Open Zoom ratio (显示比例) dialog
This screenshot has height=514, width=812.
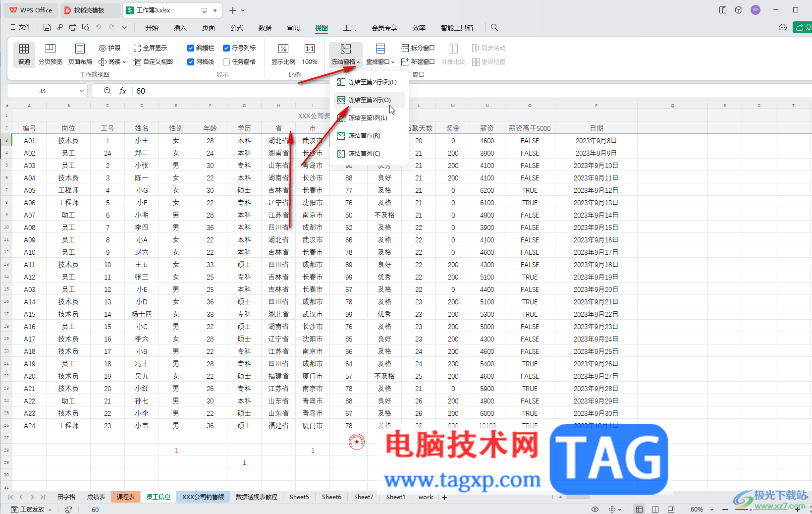point(283,54)
